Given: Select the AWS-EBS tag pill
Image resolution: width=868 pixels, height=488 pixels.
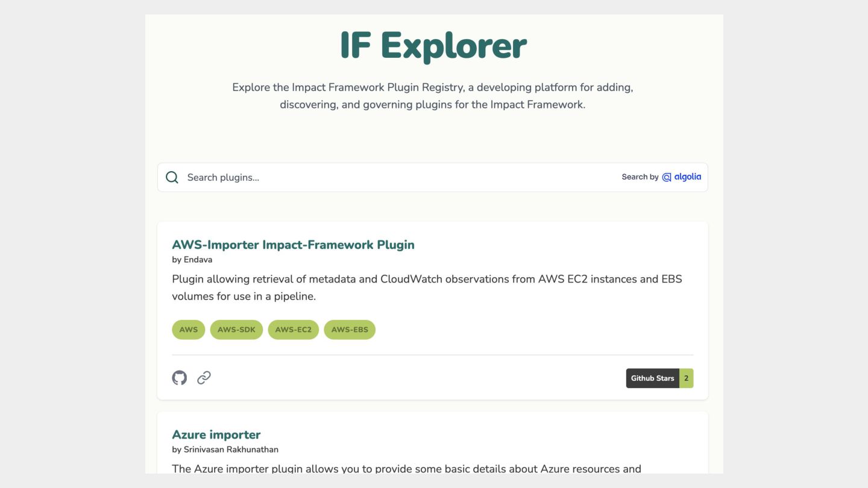Looking at the screenshot, I should pyautogui.click(x=350, y=330).
